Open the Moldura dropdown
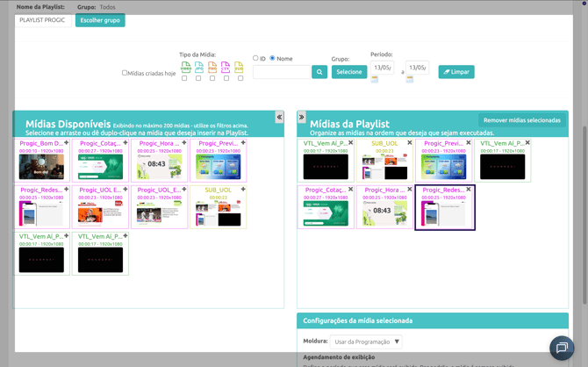 point(366,342)
